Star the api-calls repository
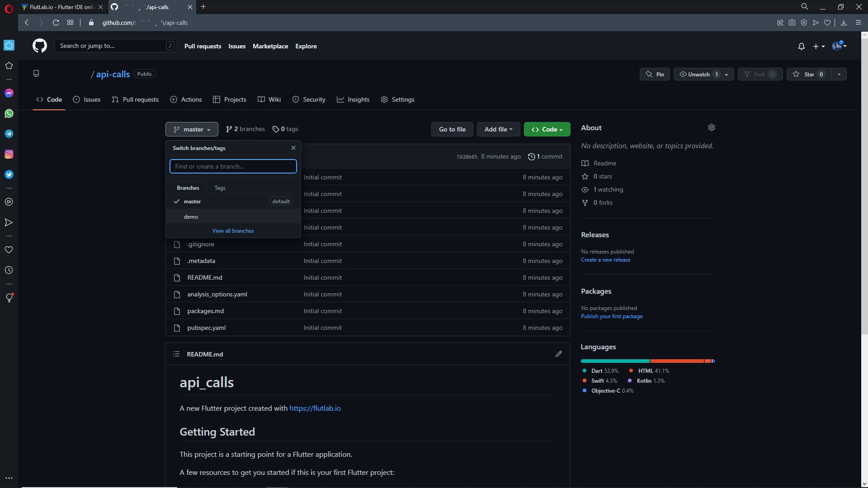Image resolution: width=868 pixels, height=488 pixels. coord(809,74)
